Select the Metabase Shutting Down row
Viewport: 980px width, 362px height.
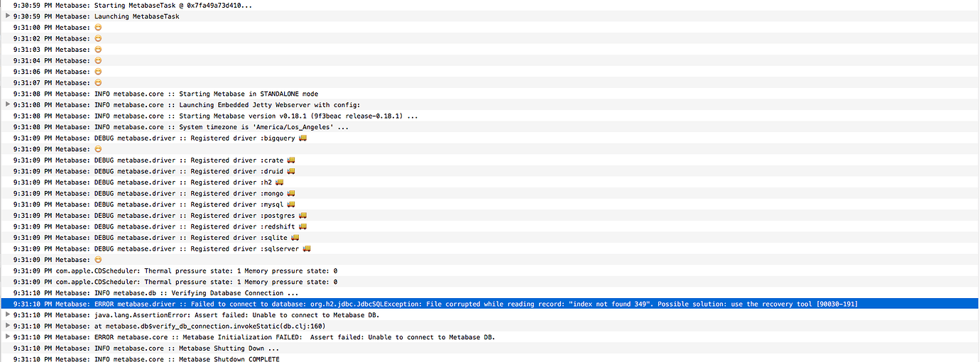click(x=490, y=349)
